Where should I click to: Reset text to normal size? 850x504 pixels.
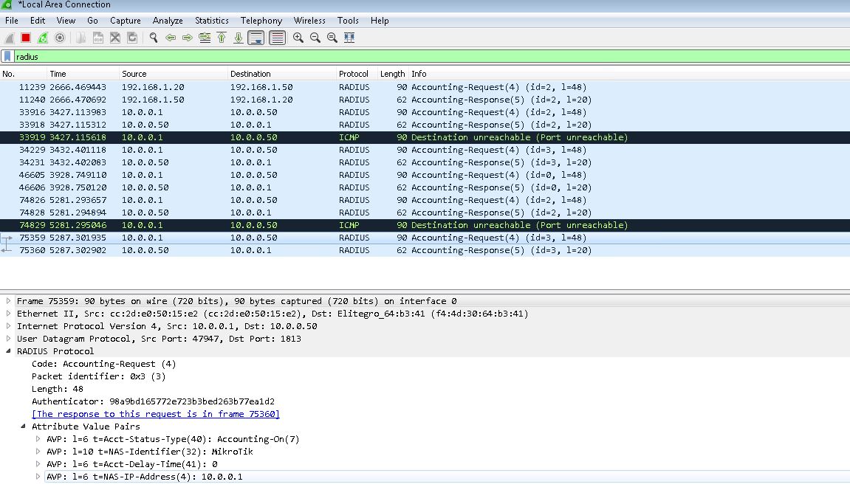[x=332, y=38]
